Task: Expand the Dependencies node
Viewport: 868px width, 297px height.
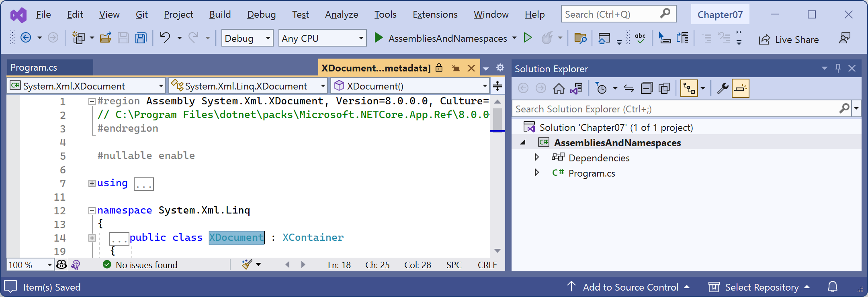Action: [x=536, y=157]
